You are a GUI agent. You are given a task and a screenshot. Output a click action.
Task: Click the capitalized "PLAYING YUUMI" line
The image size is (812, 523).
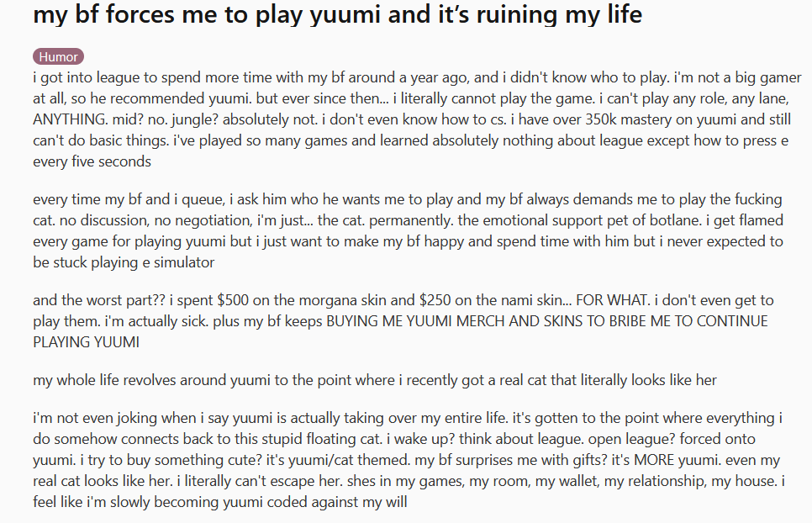[x=86, y=342]
